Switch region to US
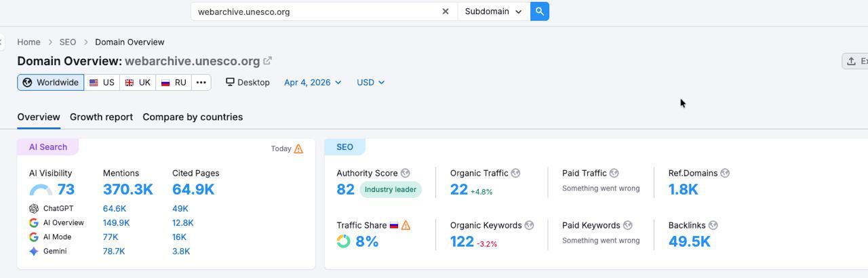The image size is (868, 278). (x=102, y=83)
